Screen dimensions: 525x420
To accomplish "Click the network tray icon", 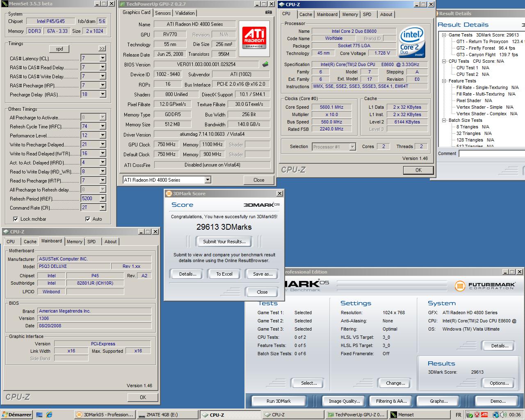I will pos(495,415).
